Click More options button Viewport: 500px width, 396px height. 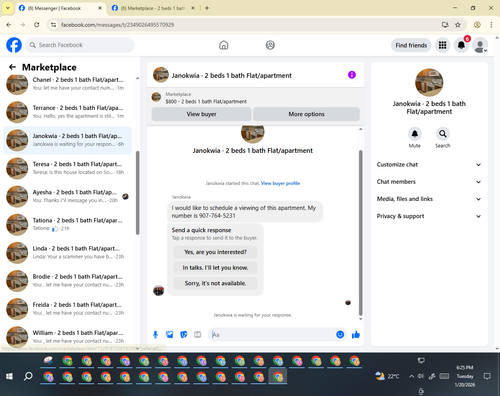(306, 114)
